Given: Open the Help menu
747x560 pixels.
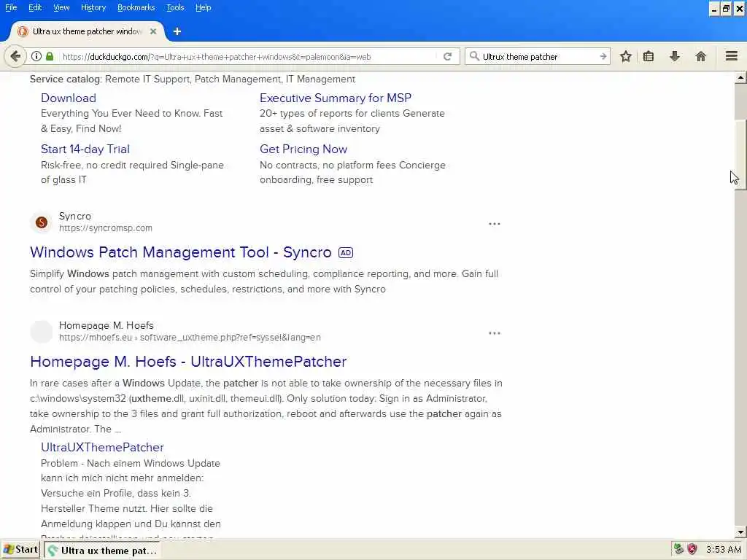Looking at the screenshot, I should click(x=203, y=7).
